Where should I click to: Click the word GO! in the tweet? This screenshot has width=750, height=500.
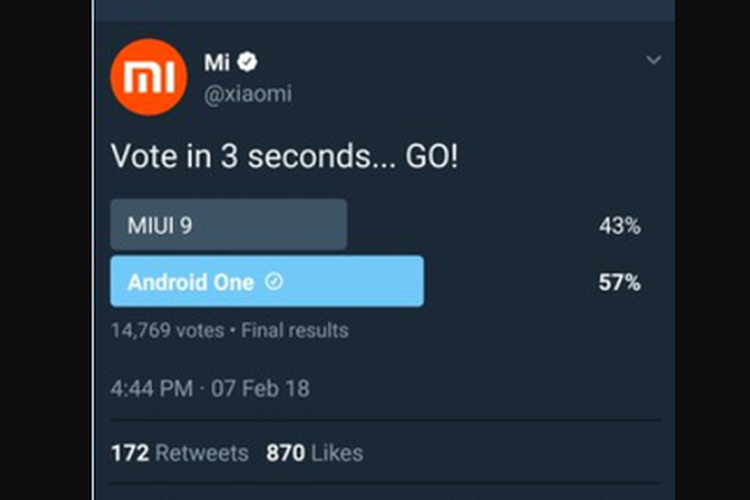point(431,157)
